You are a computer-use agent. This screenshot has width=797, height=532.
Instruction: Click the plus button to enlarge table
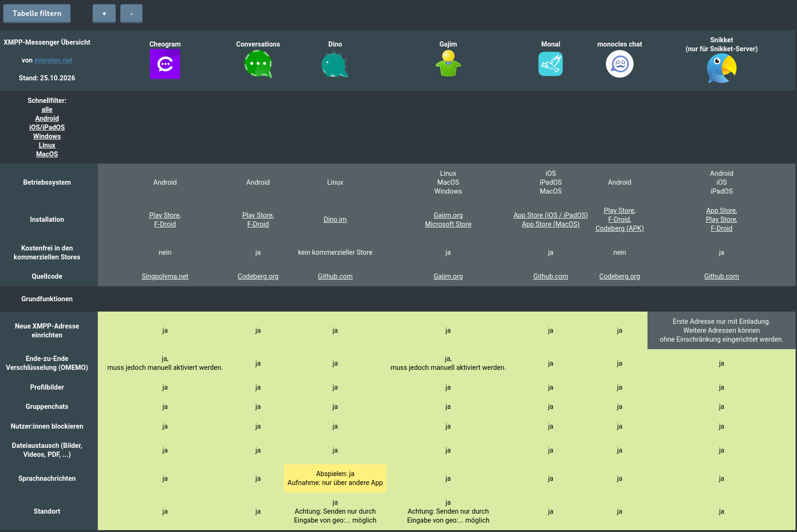click(x=104, y=14)
